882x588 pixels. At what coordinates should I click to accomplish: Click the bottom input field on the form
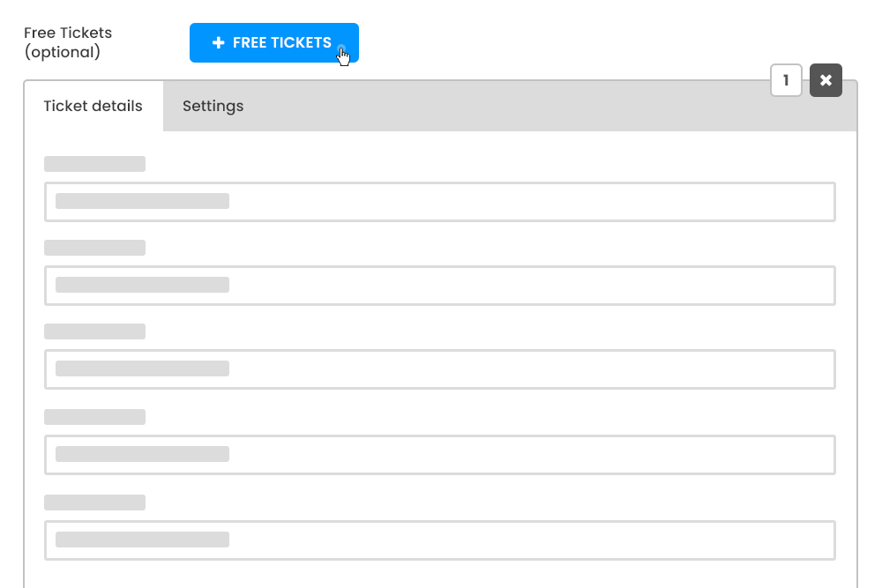click(440, 540)
